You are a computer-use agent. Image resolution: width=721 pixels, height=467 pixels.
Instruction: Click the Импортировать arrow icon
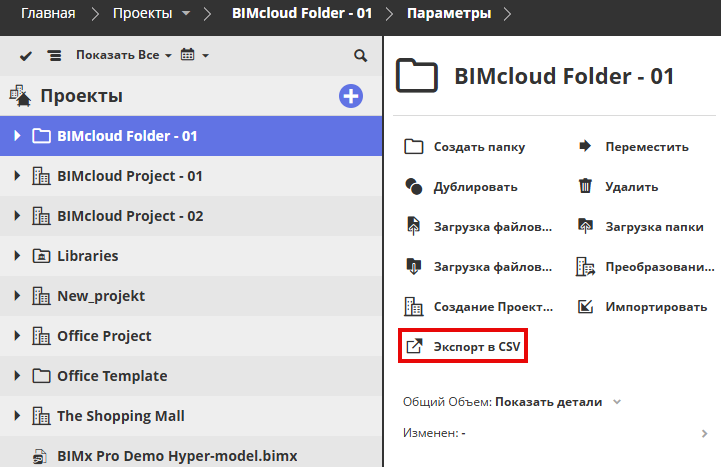coord(585,307)
